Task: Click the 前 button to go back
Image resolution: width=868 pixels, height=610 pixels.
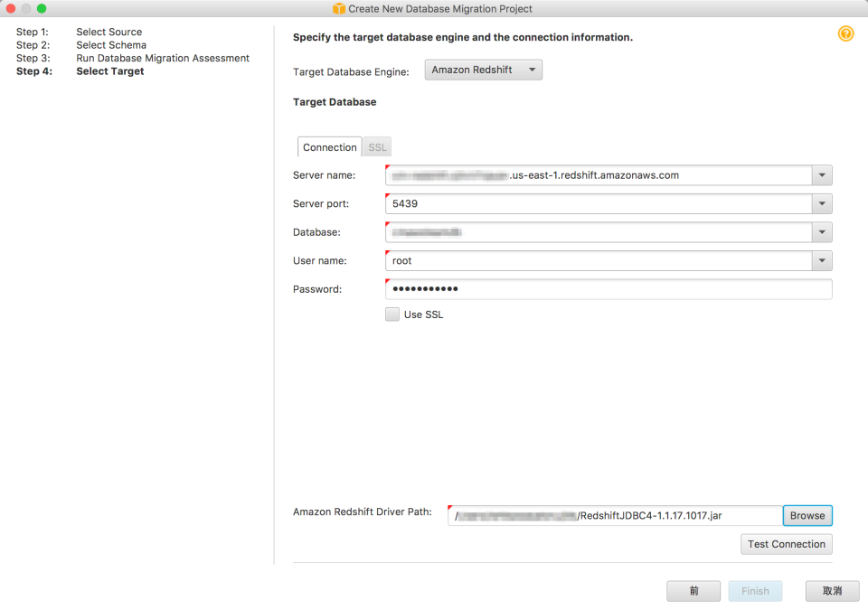Action: [x=693, y=590]
